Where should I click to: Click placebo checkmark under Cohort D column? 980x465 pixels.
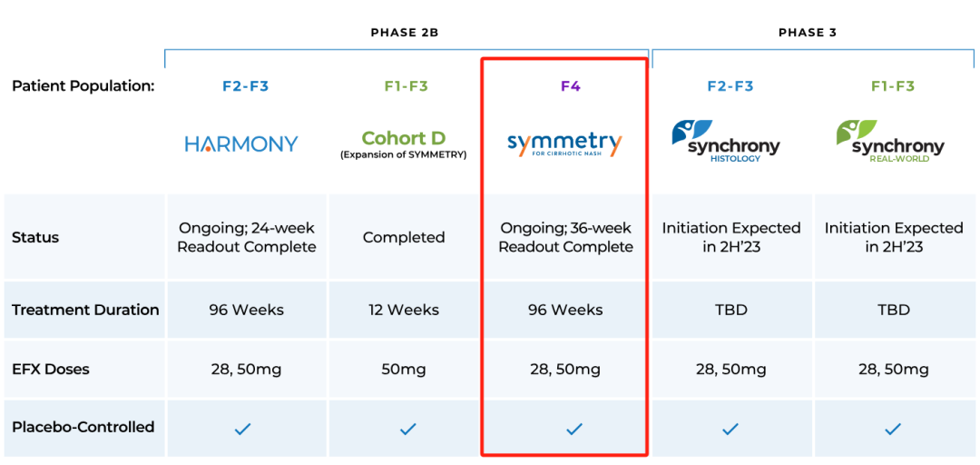408,429
